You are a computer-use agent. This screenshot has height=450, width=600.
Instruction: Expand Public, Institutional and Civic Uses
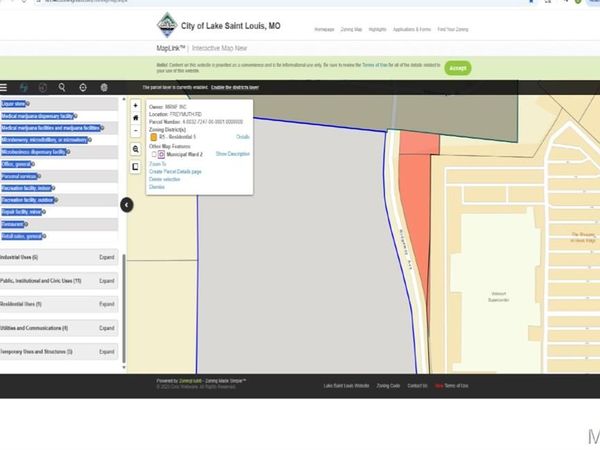coord(106,281)
